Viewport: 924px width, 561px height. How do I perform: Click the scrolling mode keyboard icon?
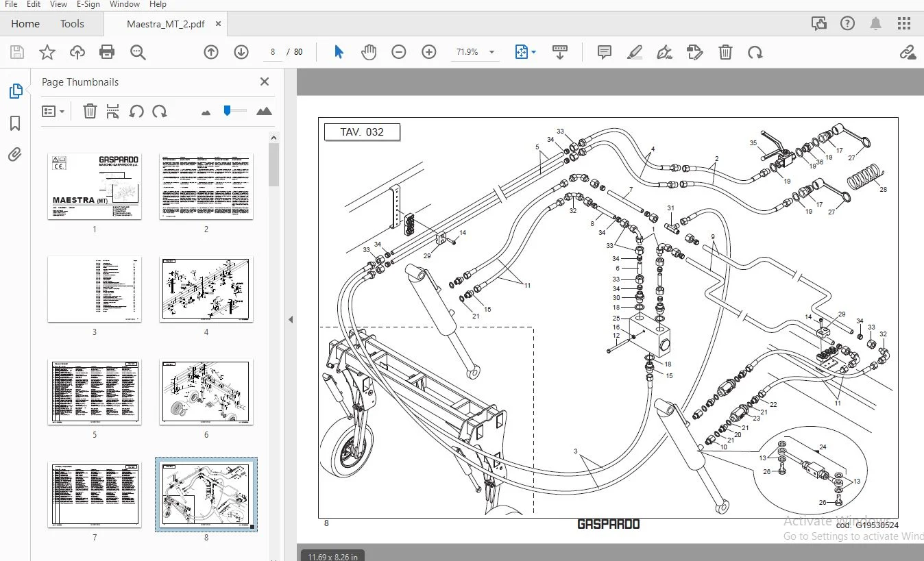pyautogui.click(x=560, y=52)
